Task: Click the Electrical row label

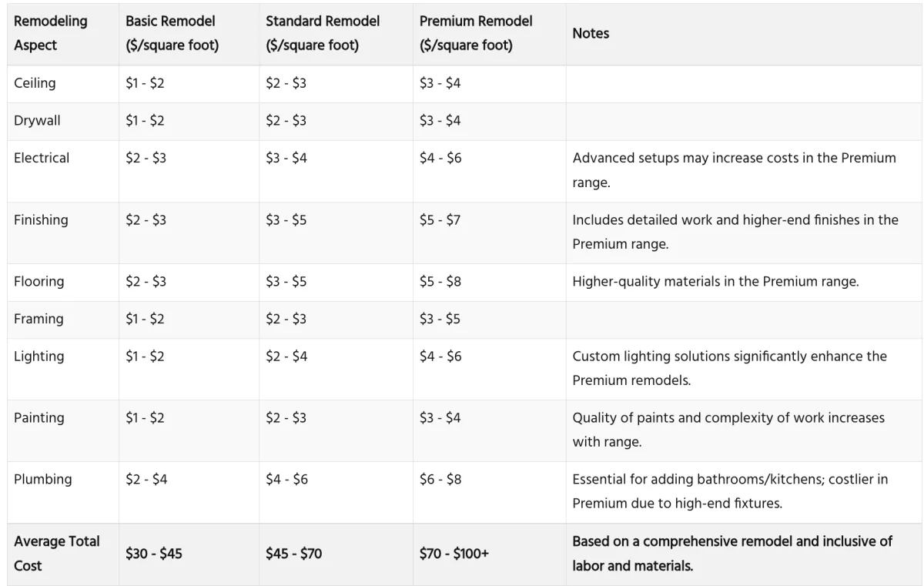Action: (x=42, y=158)
